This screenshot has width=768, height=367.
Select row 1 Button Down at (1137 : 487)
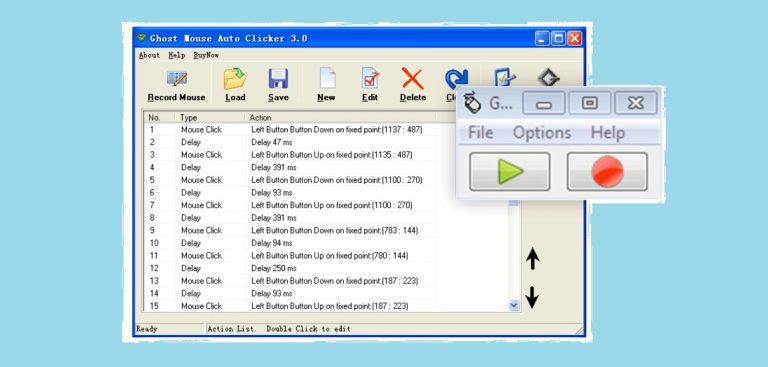290,130
